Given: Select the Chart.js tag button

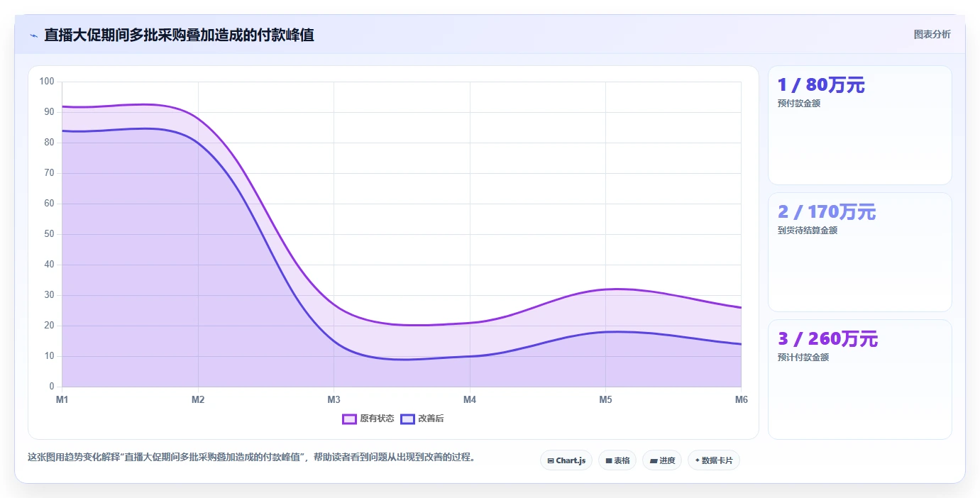Looking at the screenshot, I should [x=566, y=460].
